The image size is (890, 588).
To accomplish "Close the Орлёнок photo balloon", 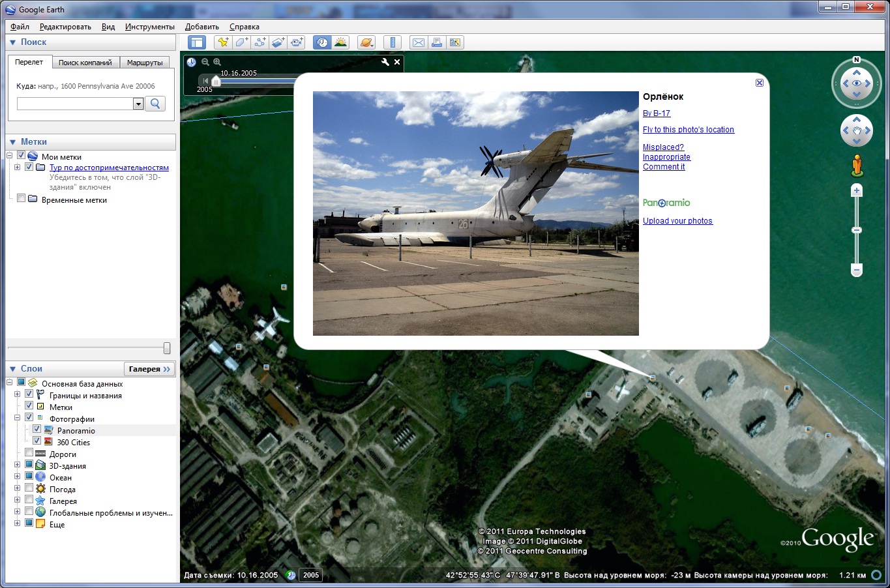I will pos(760,83).
